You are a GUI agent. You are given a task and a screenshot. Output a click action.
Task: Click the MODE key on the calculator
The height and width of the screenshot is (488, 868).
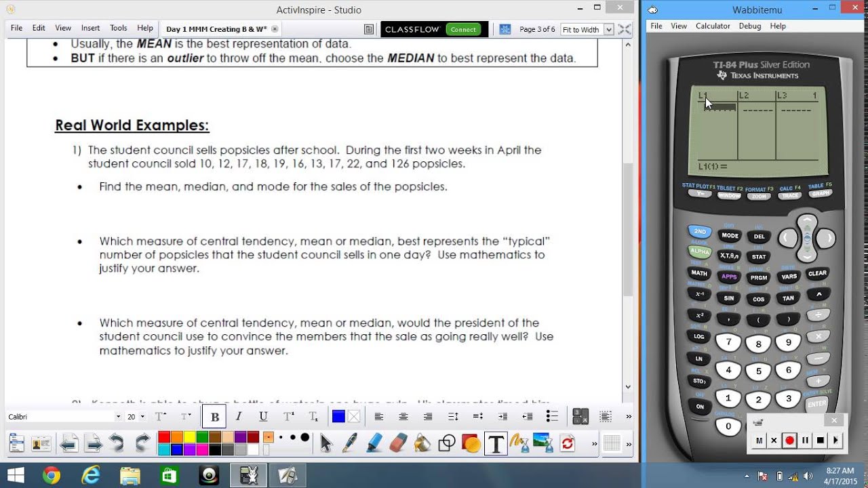click(730, 236)
